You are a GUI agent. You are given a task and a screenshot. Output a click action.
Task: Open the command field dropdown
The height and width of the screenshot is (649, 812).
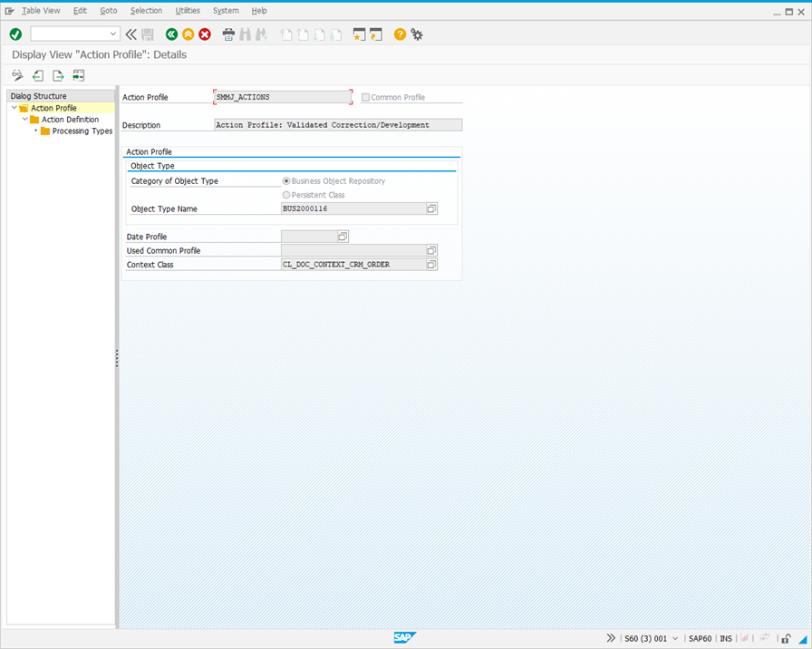pyautogui.click(x=113, y=34)
